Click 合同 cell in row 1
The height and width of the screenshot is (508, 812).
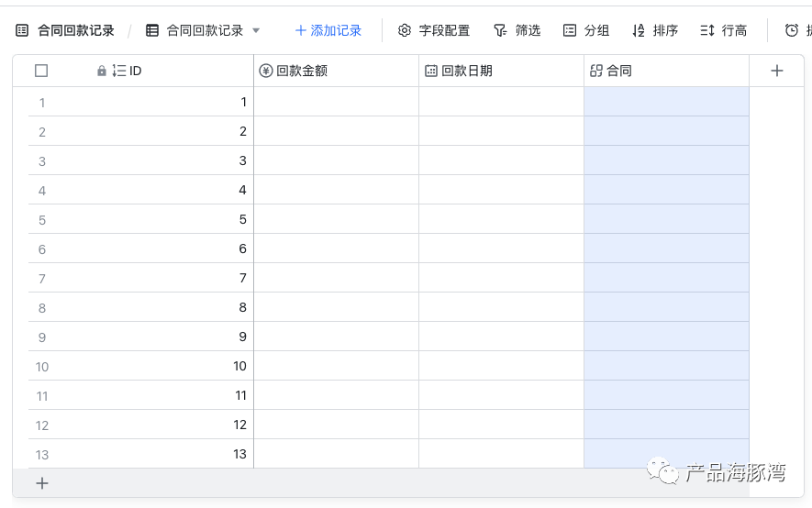coord(666,102)
